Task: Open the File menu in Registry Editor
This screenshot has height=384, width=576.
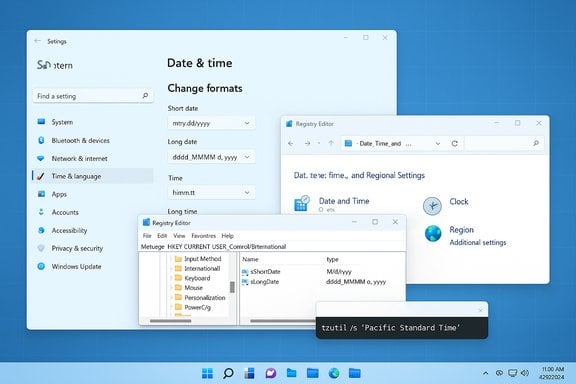Action: point(147,236)
